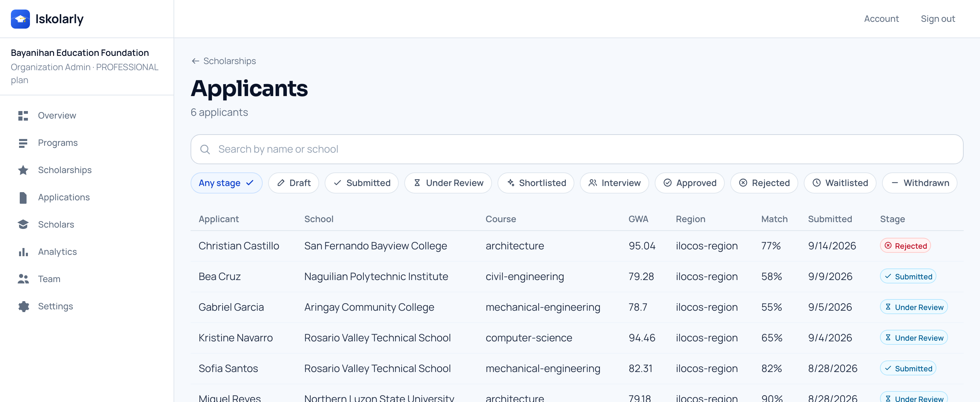Click the Iskolarly graduation cap logo

[x=20, y=19]
